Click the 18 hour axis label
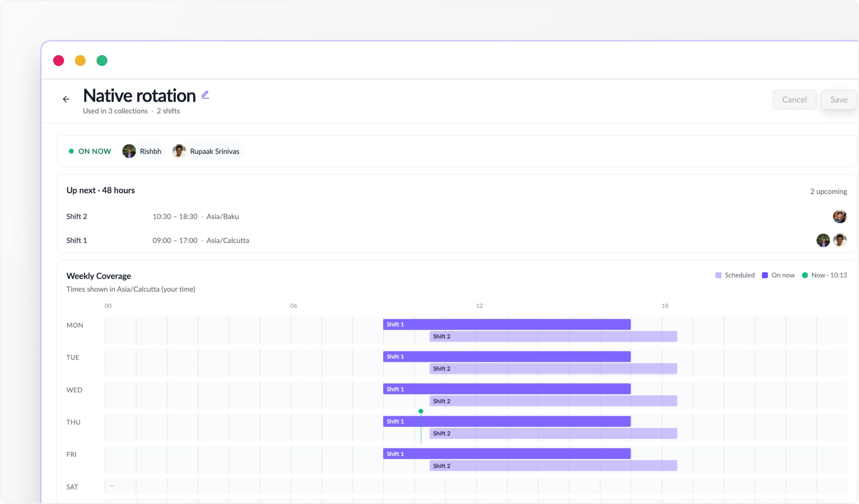The width and height of the screenshot is (859, 504). click(x=665, y=306)
